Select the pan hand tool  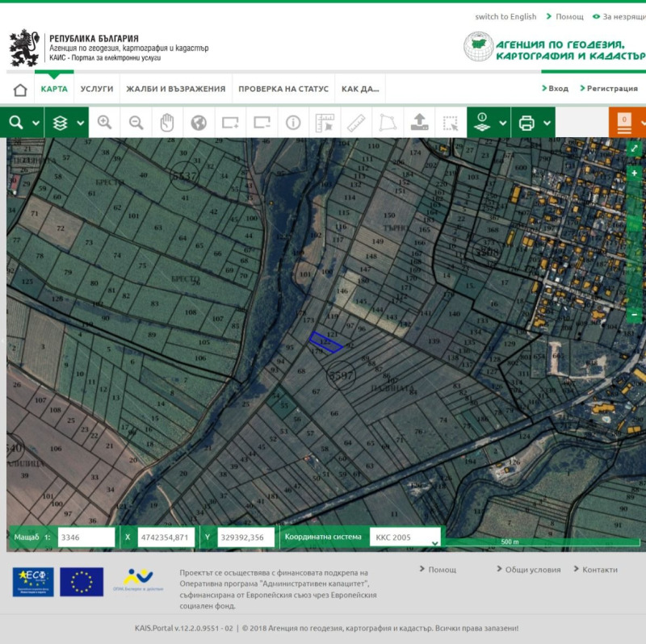coord(167,123)
